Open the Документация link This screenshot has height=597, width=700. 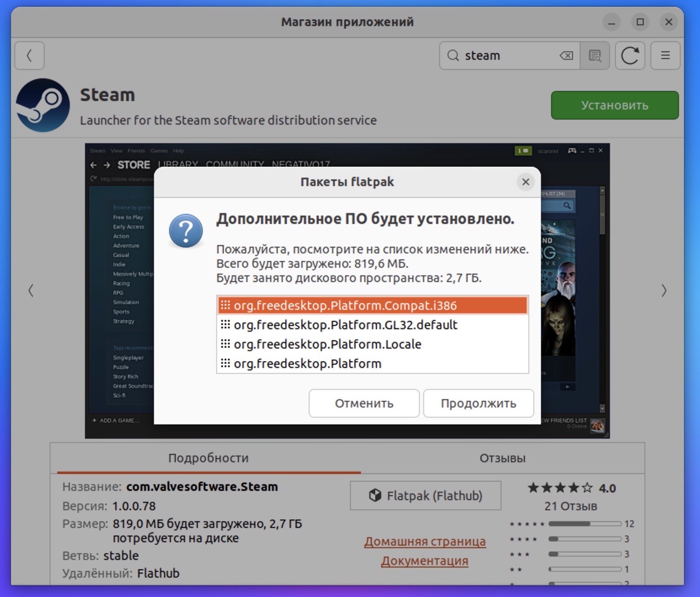point(425,561)
